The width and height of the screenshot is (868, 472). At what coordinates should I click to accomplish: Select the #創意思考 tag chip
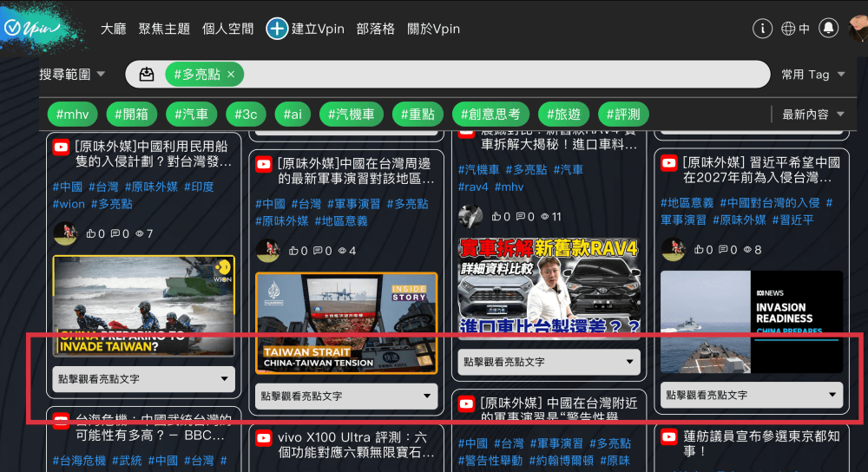point(491,115)
